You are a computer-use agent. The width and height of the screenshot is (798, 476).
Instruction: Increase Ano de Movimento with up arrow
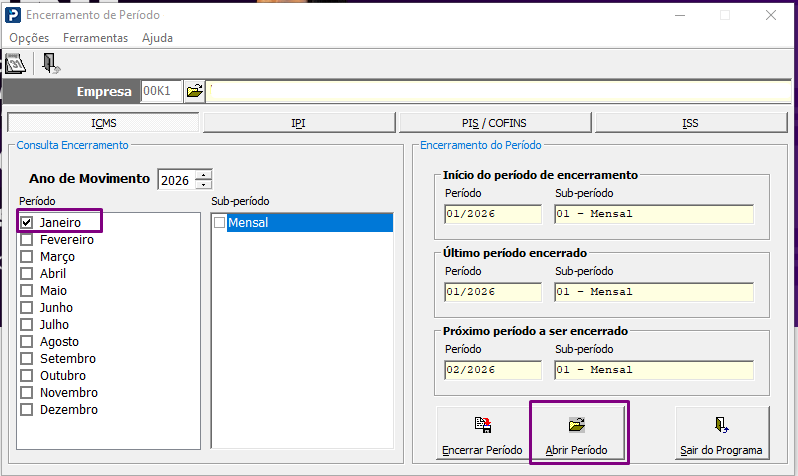pyautogui.click(x=204, y=175)
